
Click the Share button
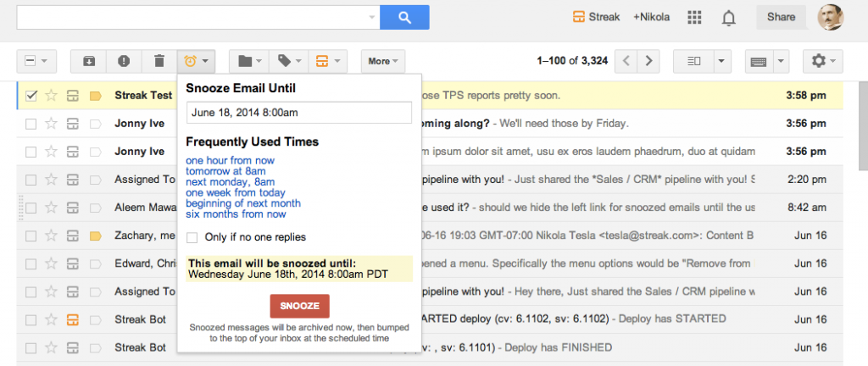[781, 17]
